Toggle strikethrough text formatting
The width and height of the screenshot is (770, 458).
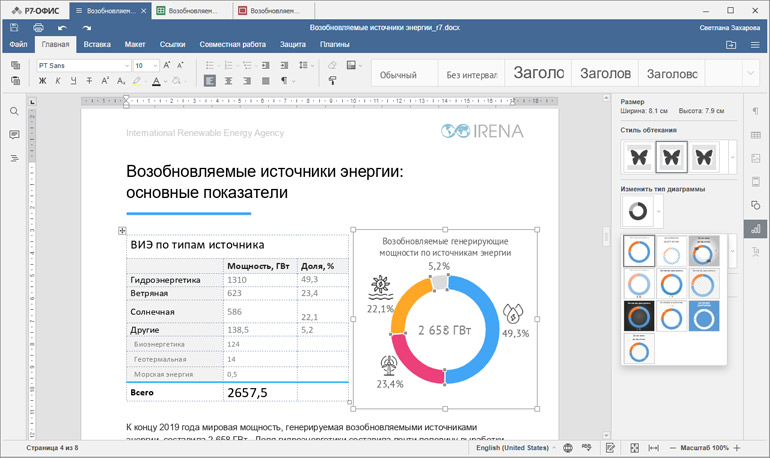coord(86,81)
